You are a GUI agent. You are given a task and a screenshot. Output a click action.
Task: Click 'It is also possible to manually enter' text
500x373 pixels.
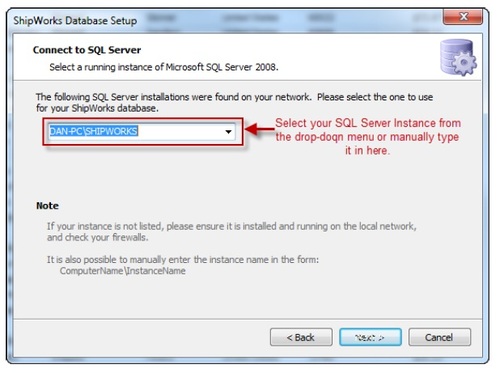click(183, 259)
